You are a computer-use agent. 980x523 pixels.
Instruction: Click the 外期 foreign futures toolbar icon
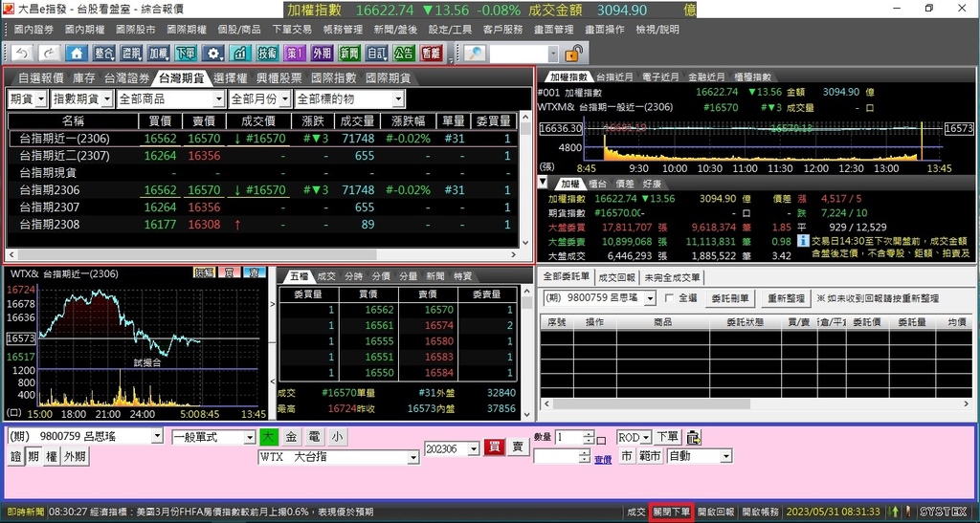point(322,53)
